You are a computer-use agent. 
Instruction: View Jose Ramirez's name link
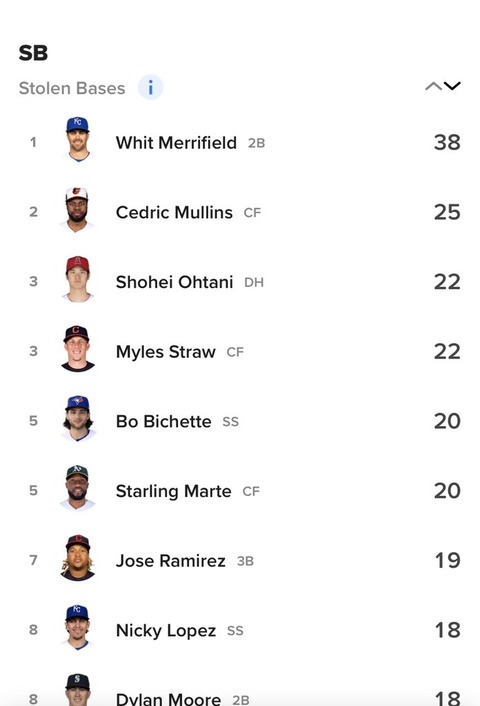tap(171, 561)
